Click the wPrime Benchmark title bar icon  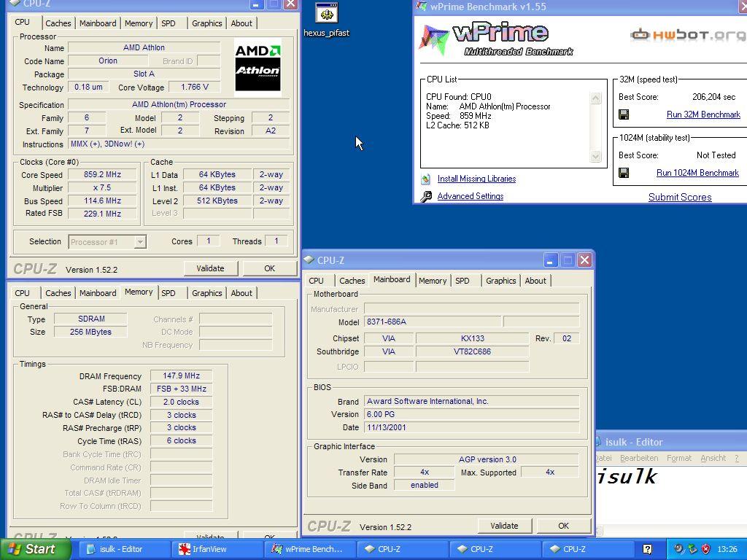point(421,6)
